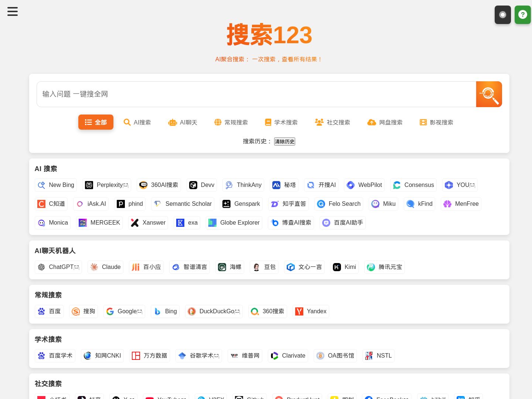Open Genspark link
The height and width of the screenshot is (399, 532).
(241, 204)
